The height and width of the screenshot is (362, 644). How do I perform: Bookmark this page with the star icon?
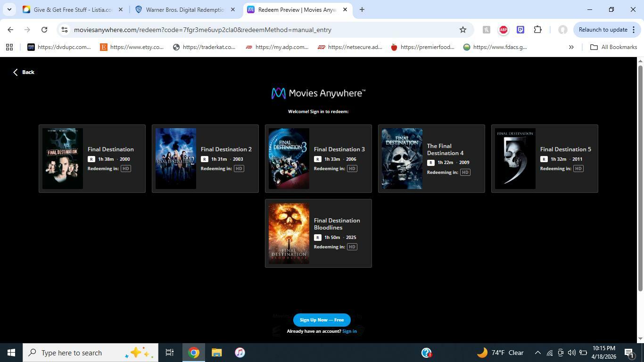463,30
